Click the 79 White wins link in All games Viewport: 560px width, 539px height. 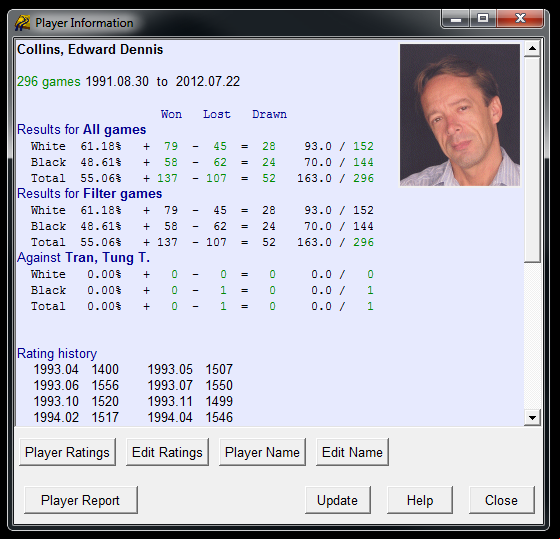(171, 146)
